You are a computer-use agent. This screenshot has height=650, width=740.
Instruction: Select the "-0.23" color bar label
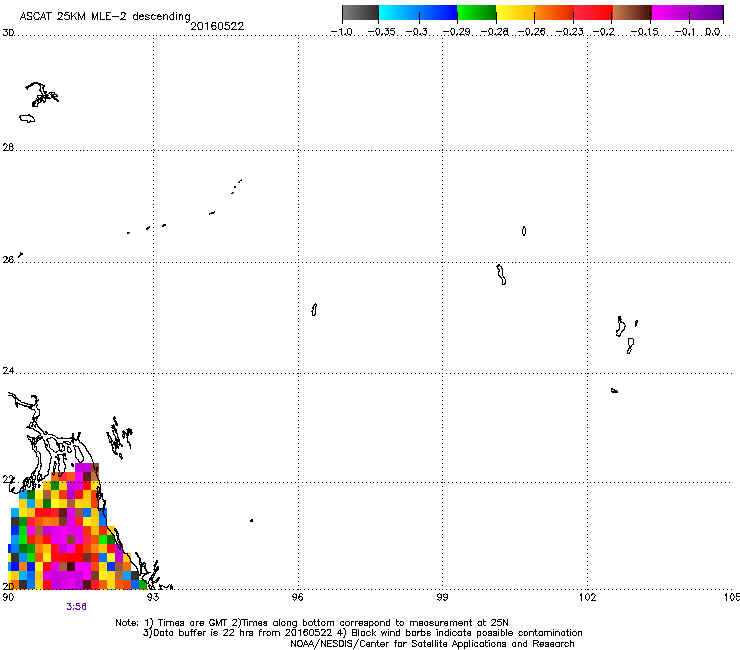click(x=570, y=32)
